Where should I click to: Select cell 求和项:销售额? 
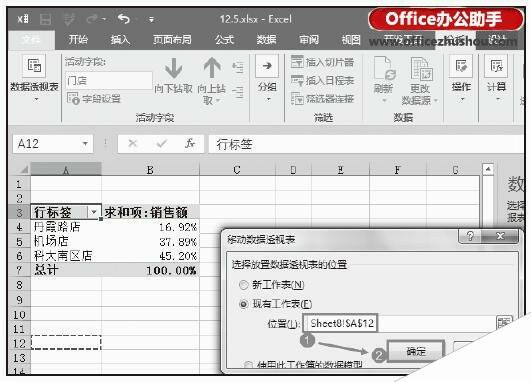coord(150,212)
